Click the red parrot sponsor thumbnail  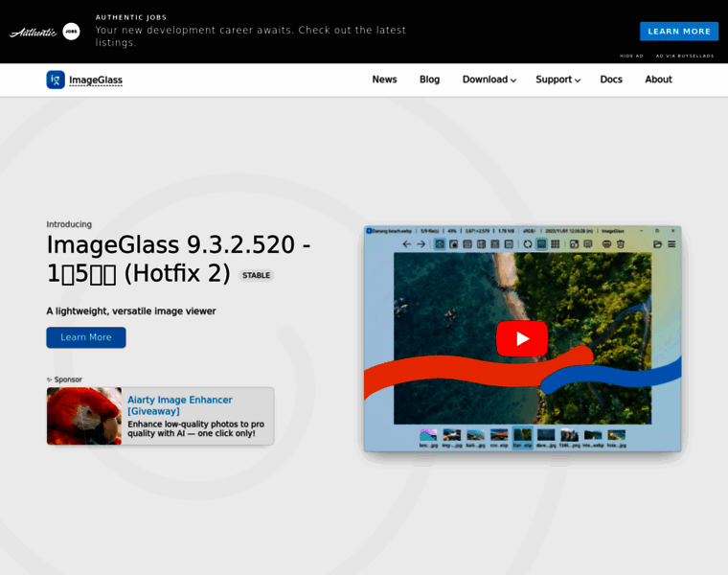84,416
